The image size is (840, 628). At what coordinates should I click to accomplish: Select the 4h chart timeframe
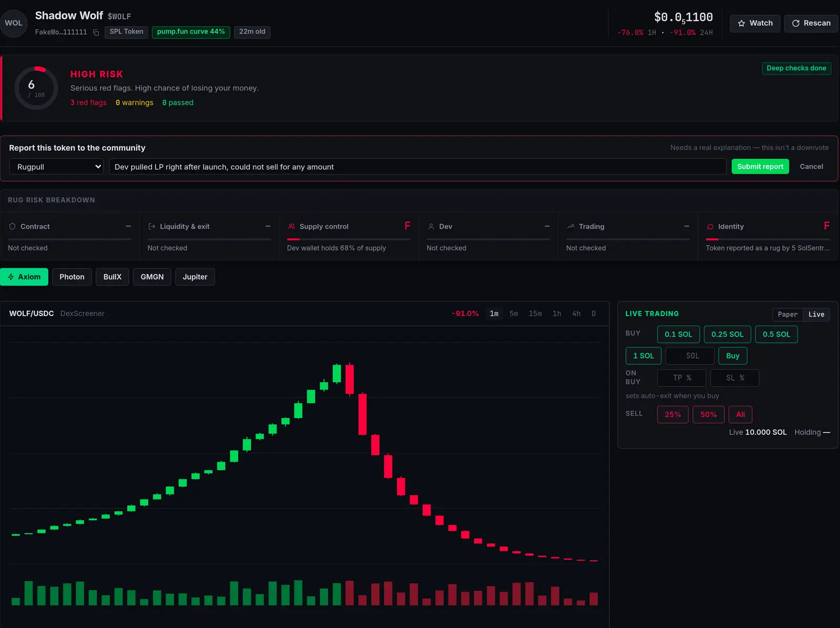576,313
